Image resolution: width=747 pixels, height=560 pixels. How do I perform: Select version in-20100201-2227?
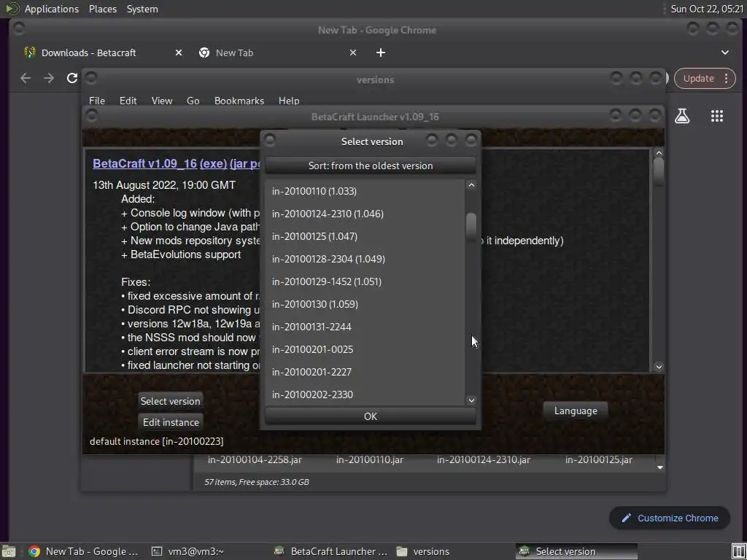[365, 372]
